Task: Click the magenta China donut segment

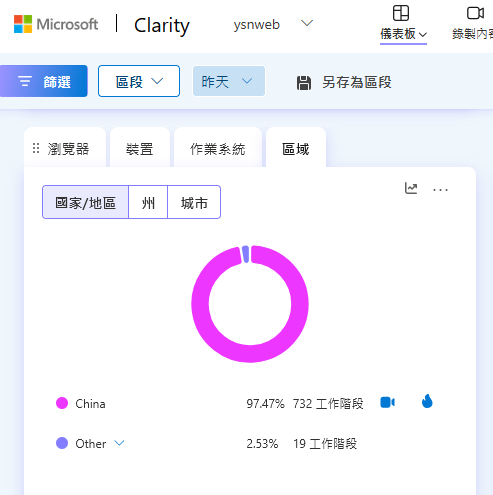Action: 250,353
